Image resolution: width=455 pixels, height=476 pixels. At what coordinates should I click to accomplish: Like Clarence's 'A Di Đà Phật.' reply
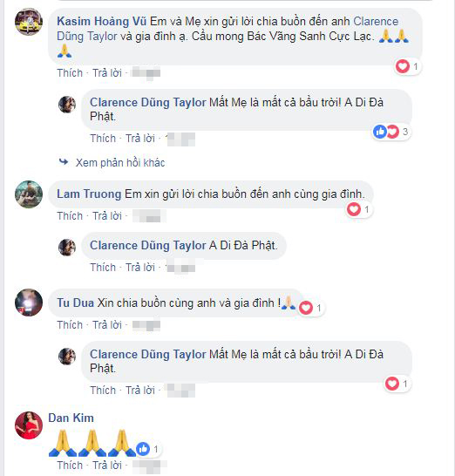coord(103,267)
